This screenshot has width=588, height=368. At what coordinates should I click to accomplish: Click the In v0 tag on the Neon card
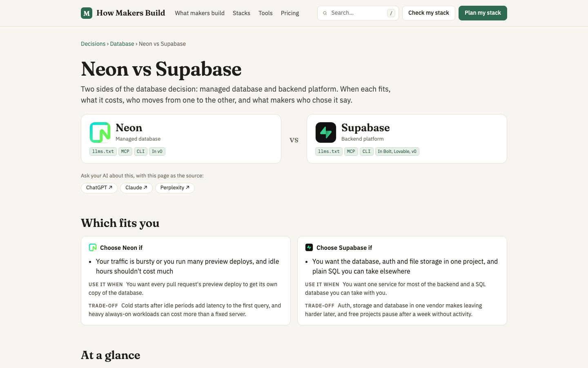[x=157, y=151]
